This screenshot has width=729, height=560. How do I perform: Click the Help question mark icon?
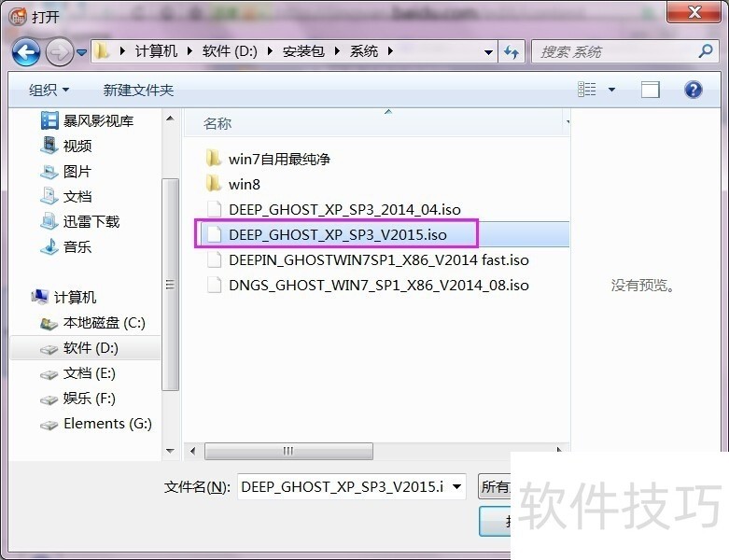693,90
